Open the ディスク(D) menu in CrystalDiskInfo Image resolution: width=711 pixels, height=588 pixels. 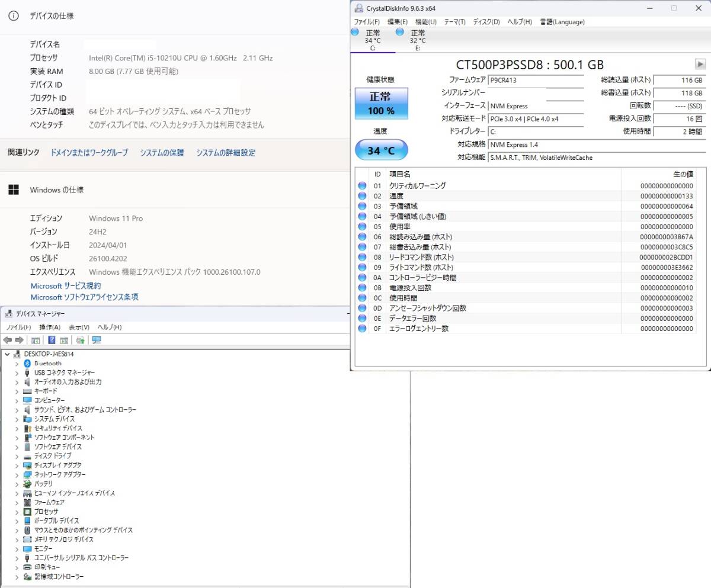[x=486, y=22]
